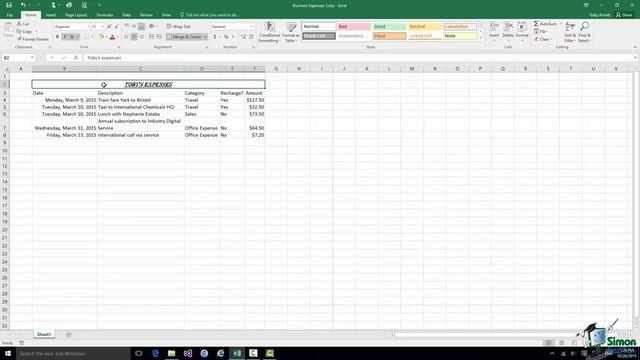The image size is (640, 360).
Task: Open the font size dropdown
Action: click(x=102, y=27)
